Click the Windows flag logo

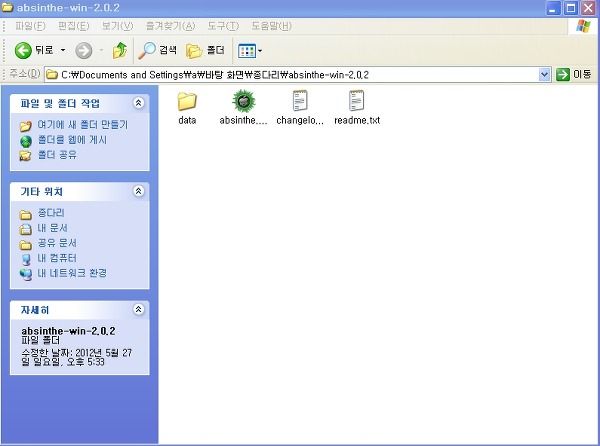(583, 26)
